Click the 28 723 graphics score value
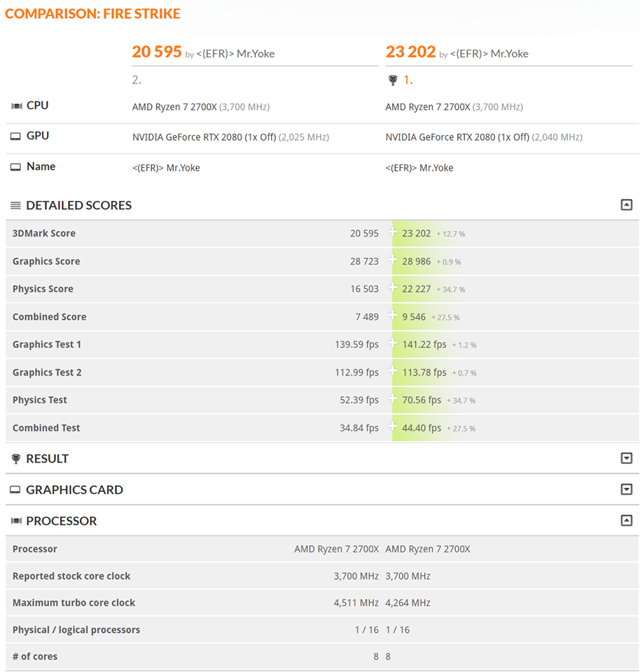This screenshot has width=640, height=672. coord(364,261)
